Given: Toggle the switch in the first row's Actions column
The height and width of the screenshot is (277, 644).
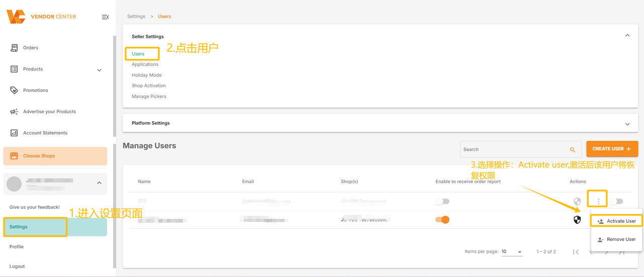Looking at the screenshot, I should (617, 201).
